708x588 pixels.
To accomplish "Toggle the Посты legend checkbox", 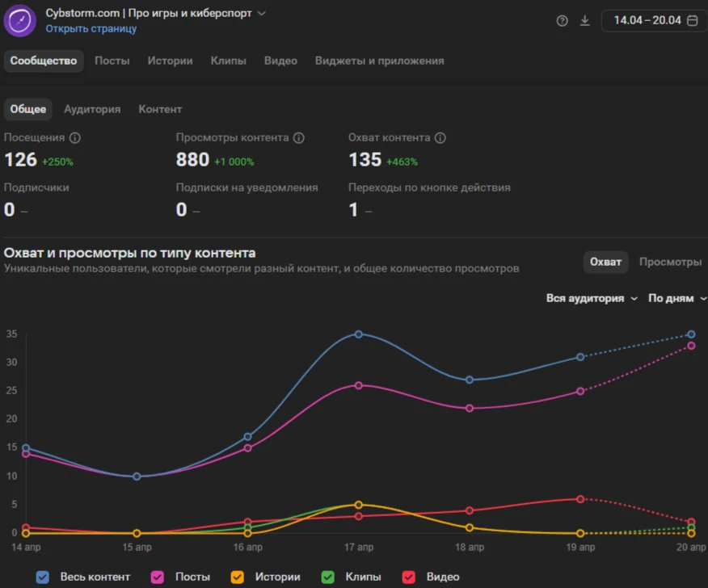I will (157, 577).
